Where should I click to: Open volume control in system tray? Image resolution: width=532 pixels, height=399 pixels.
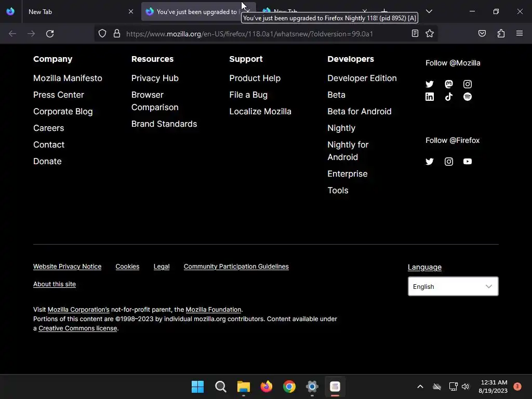465,387
